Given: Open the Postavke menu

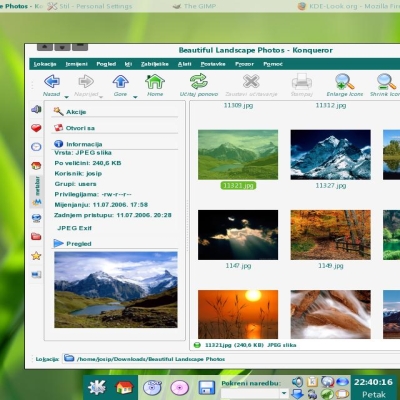Looking at the screenshot, I should click(213, 64).
